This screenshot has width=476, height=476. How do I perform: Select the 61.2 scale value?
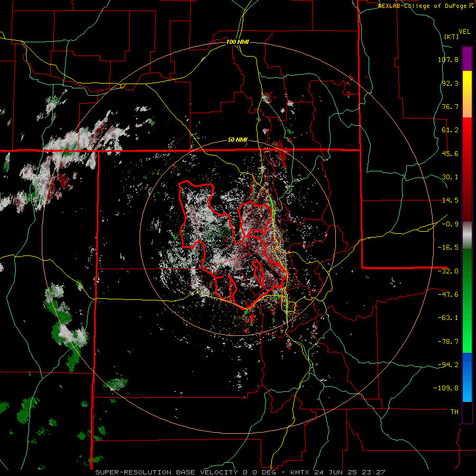pos(450,130)
